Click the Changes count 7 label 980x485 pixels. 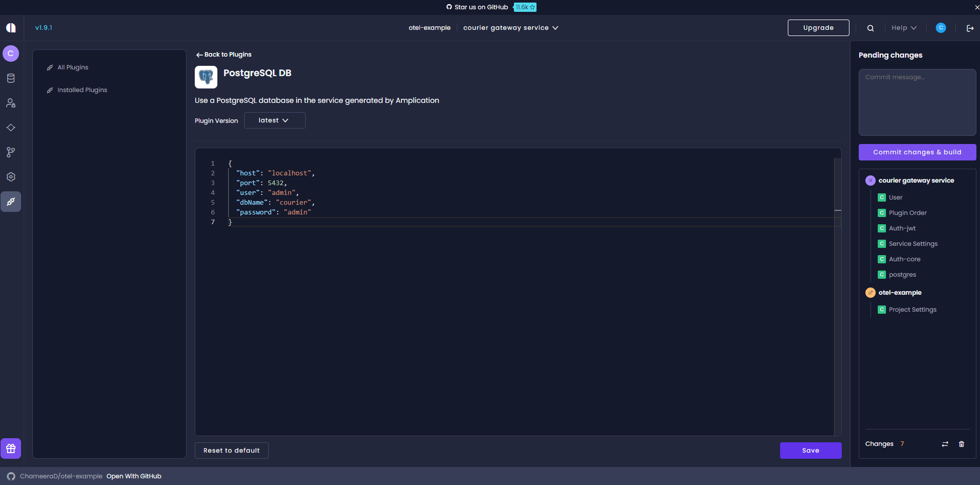point(884,444)
